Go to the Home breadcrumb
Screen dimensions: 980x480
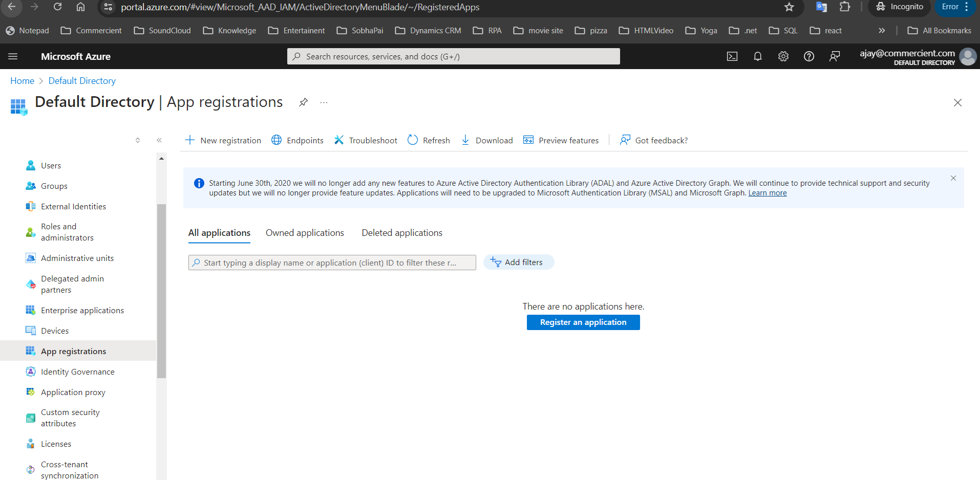22,81
